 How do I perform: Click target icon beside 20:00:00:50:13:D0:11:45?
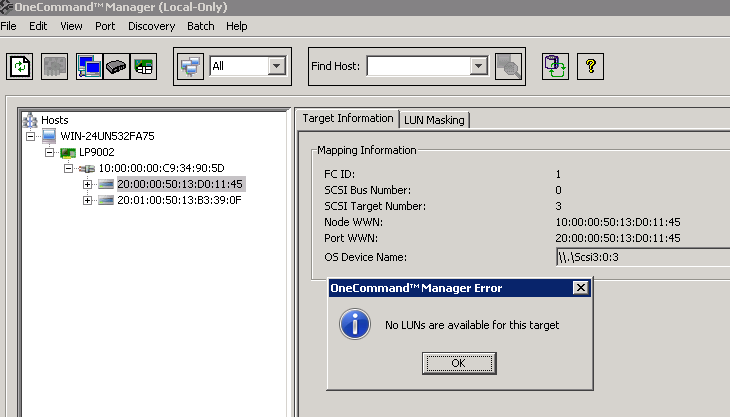coord(106,184)
